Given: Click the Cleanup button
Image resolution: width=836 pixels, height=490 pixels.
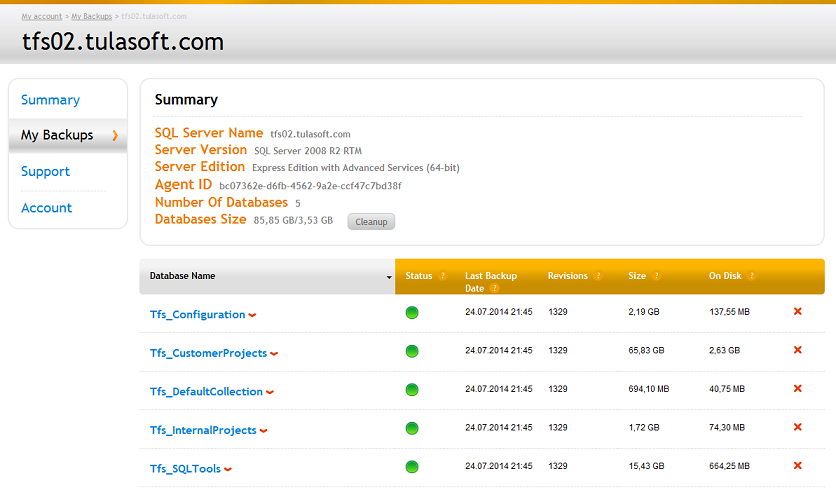Looking at the screenshot, I should click(371, 222).
